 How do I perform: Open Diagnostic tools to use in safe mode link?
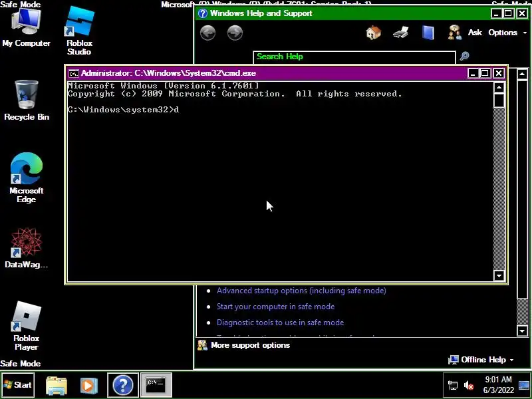click(x=280, y=323)
